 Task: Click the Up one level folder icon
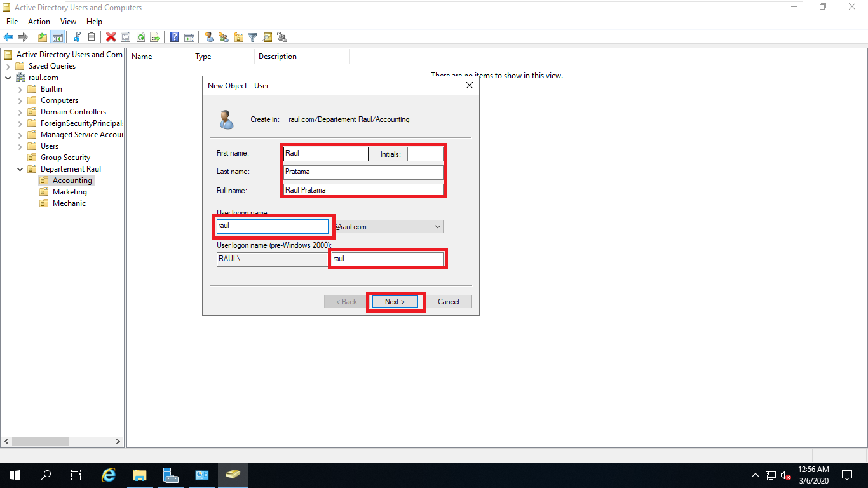click(x=43, y=37)
